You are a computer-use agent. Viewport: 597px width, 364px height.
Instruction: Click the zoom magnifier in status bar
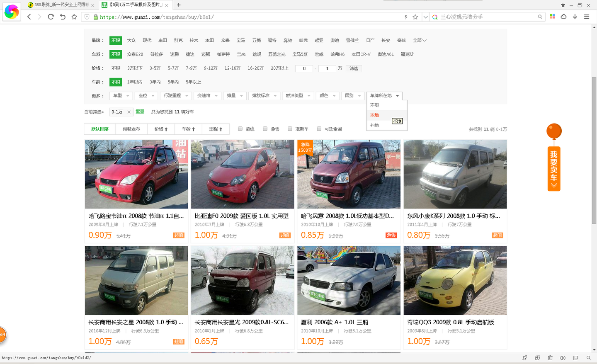pos(588,358)
